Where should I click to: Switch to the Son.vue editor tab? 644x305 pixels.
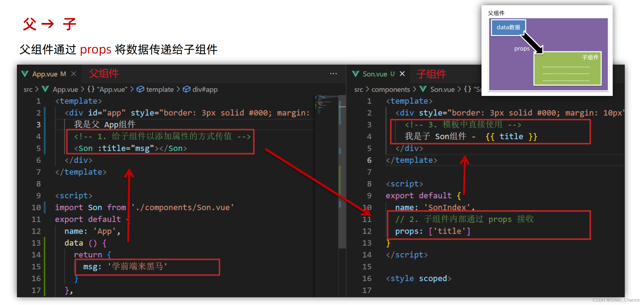tap(378, 74)
